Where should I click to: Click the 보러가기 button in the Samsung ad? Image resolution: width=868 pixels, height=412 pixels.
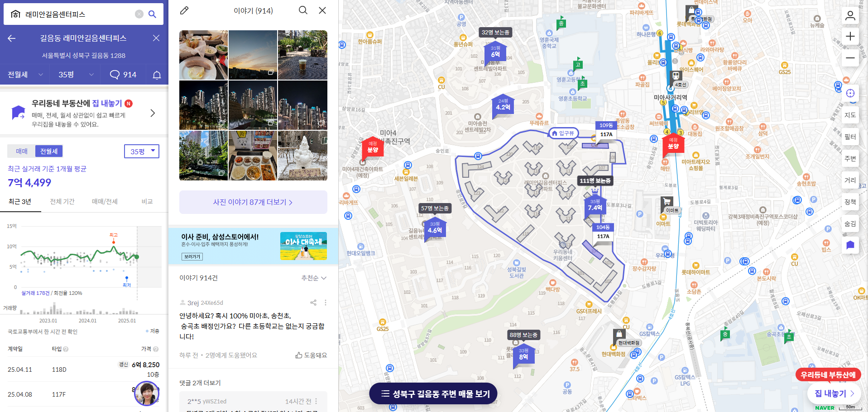tap(192, 256)
